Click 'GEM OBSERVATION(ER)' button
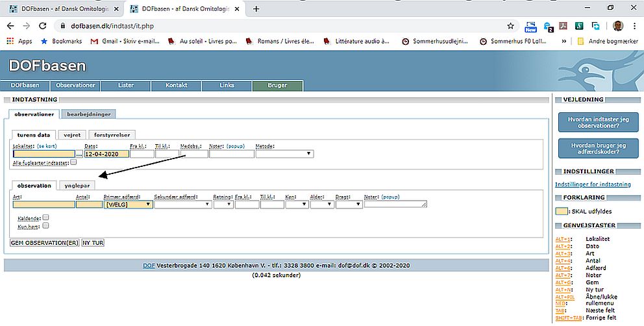The width and height of the screenshot is (644, 326). pyautogui.click(x=44, y=243)
